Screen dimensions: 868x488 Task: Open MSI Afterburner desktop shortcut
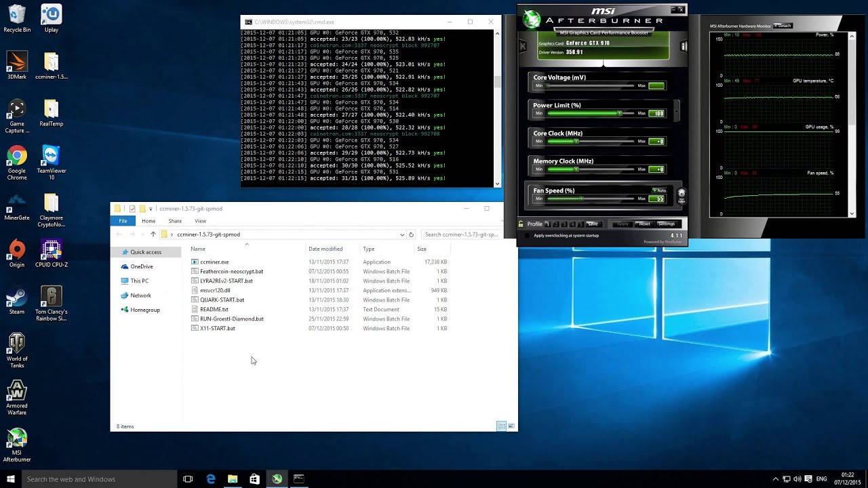(x=17, y=445)
